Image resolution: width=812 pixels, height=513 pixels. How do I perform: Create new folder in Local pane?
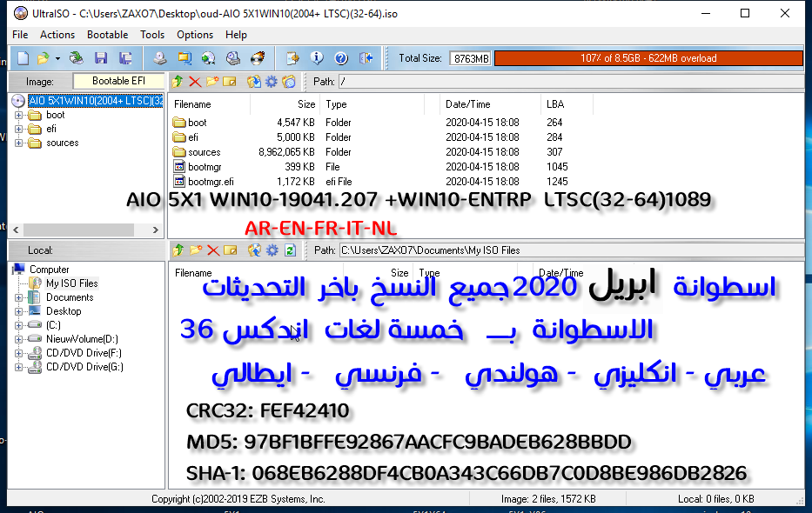tap(196, 250)
